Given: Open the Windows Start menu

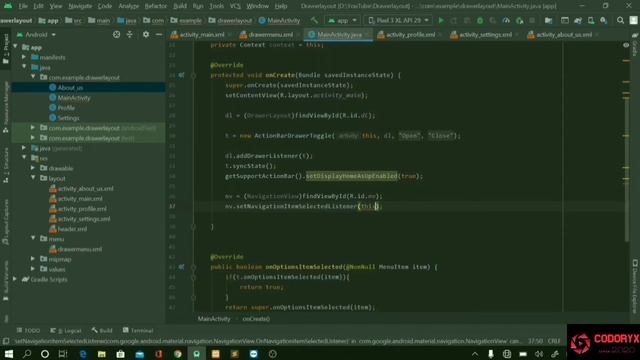Looking at the screenshot, I should (x=8, y=354).
